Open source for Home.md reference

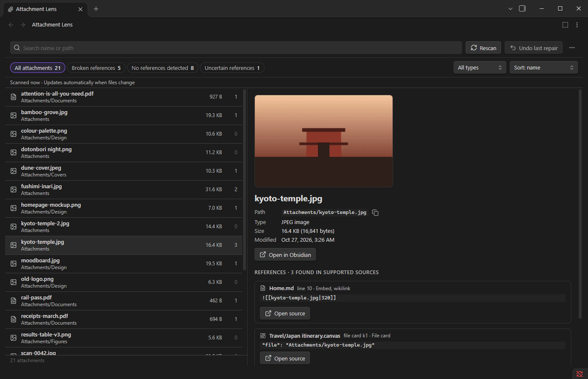click(285, 313)
